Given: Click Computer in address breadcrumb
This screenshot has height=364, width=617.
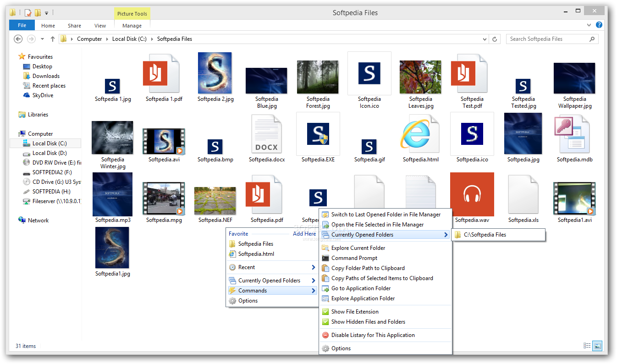Looking at the screenshot, I should [89, 39].
